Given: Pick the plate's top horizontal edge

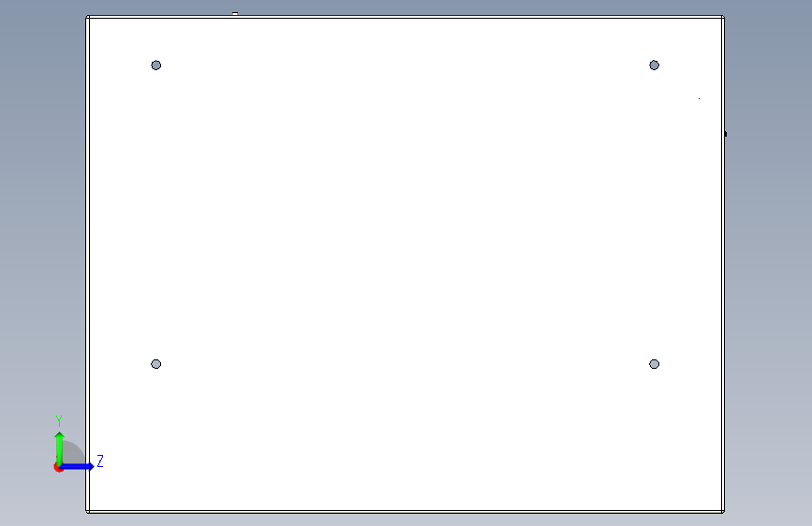Looking at the screenshot, I should pos(405,17).
